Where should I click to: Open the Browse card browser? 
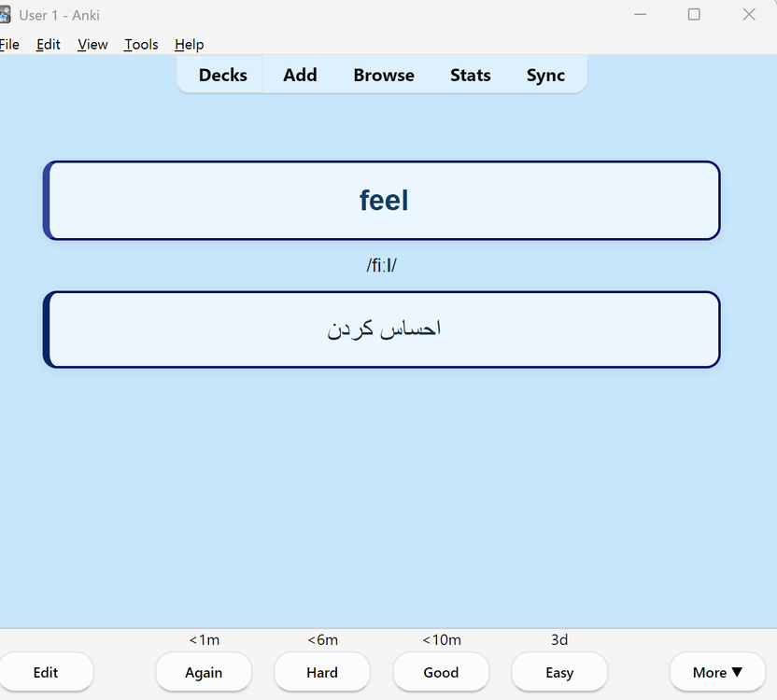pyautogui.click(x=384, y=75)
